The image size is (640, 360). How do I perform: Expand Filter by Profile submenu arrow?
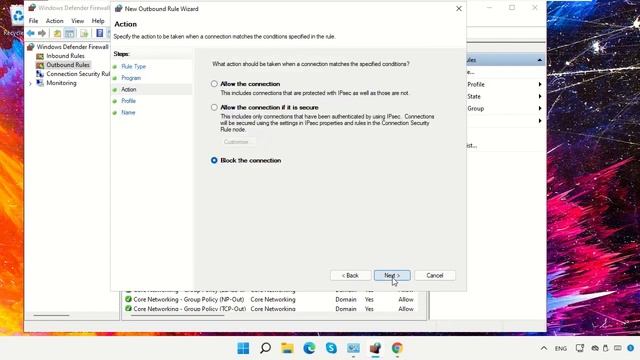[x=540, y=84]
